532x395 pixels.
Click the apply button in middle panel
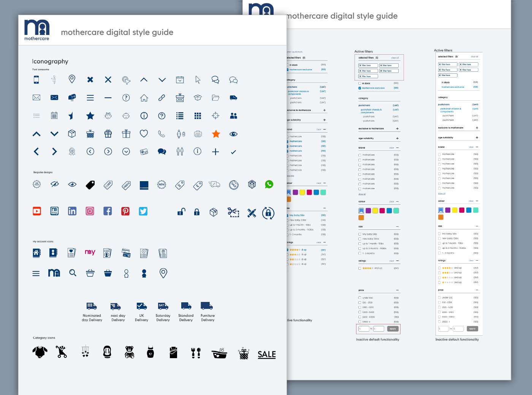393,329
